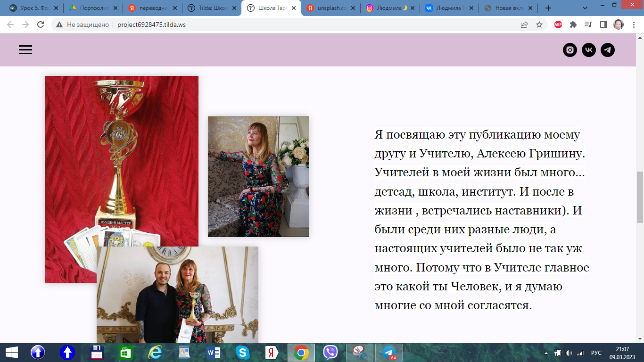The image size is (644, 362).
Task: Open the Snipping Tool in taskbar
Action: [x=360, y=353]
